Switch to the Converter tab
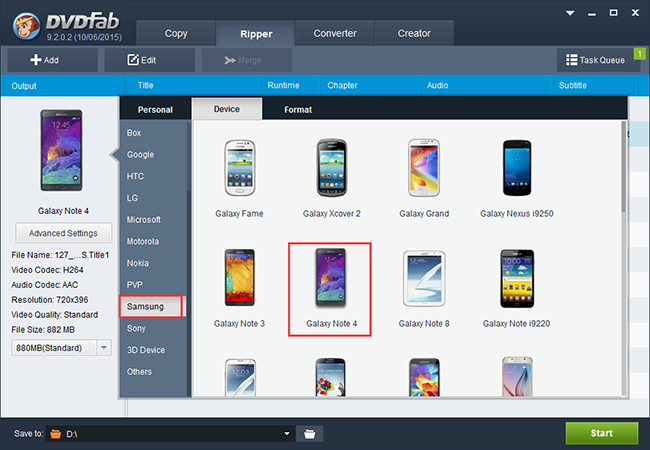The image size is (650, 450). [335, 33]
